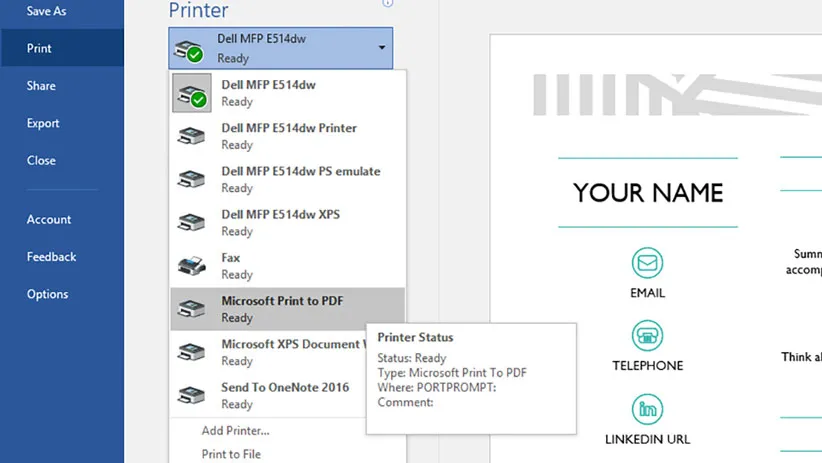This screenshot has width=822, height=463.
Task: Click the Microsoft XPS Document Writer icon
Action: point(191,352)
